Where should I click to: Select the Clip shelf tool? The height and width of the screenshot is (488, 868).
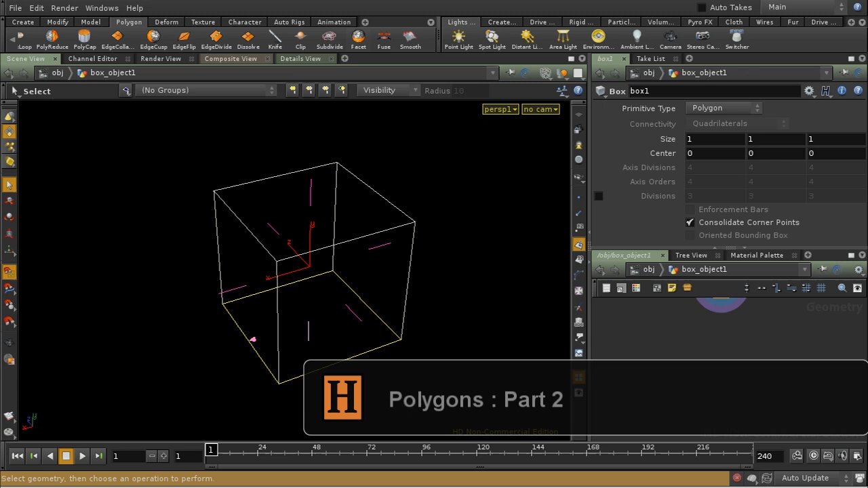point(300,40)
